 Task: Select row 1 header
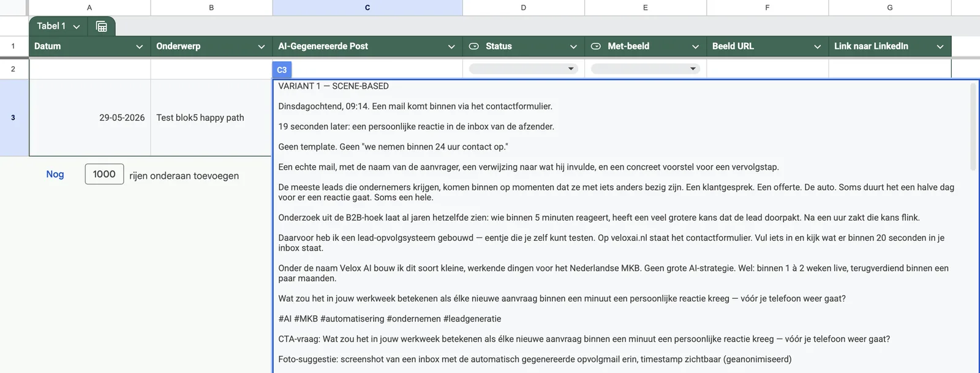[x=13, y=47]
